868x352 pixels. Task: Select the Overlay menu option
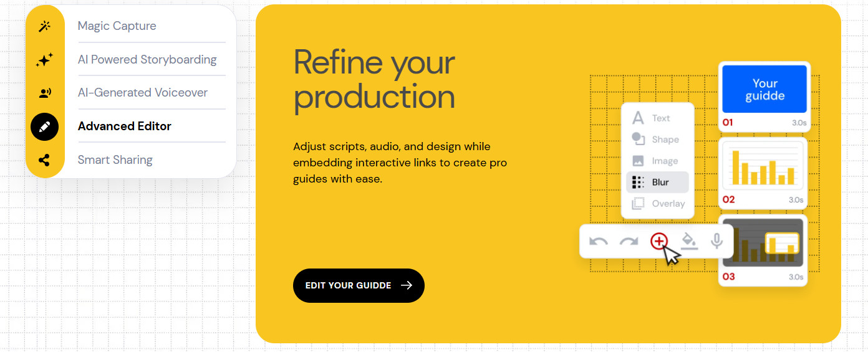[657, 203]
